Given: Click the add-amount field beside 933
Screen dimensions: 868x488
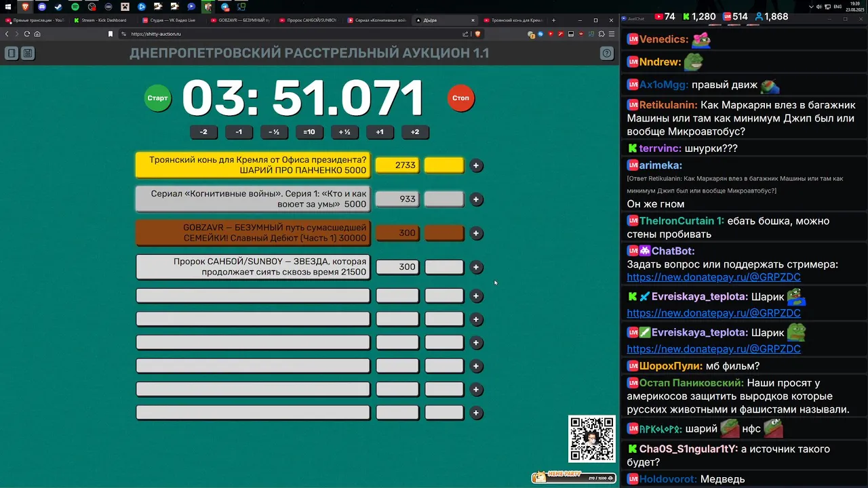Looking at the screenshot, I should click(x=444, y=199).
